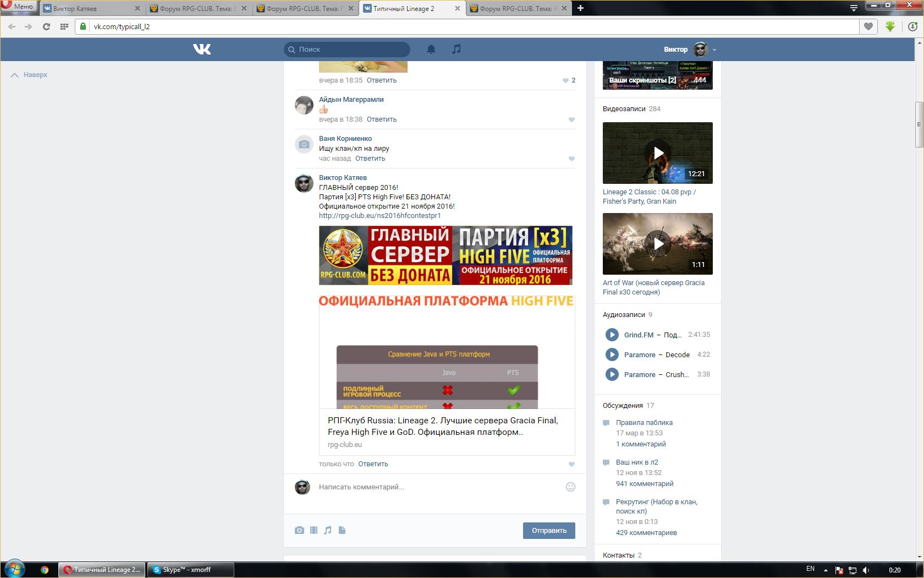Like Айдын Магеррамли's comment

(x=571, y=119)
